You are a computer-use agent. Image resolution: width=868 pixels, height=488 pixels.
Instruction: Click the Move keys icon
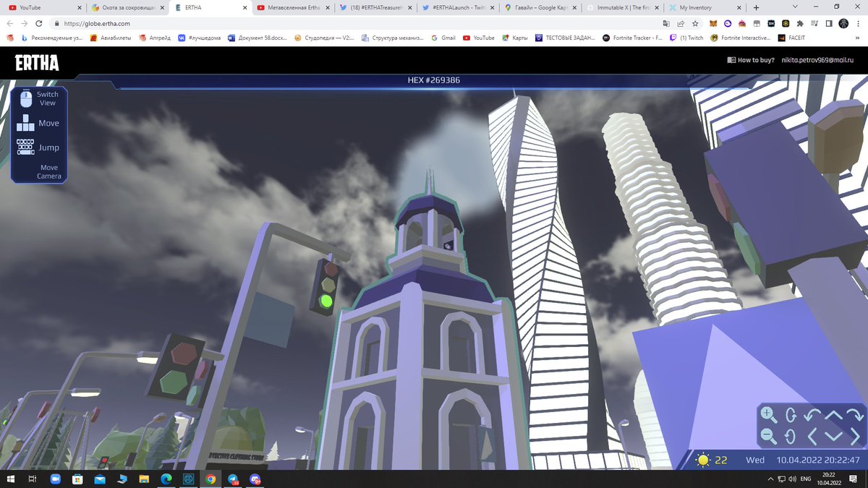(x=26, y=123)
